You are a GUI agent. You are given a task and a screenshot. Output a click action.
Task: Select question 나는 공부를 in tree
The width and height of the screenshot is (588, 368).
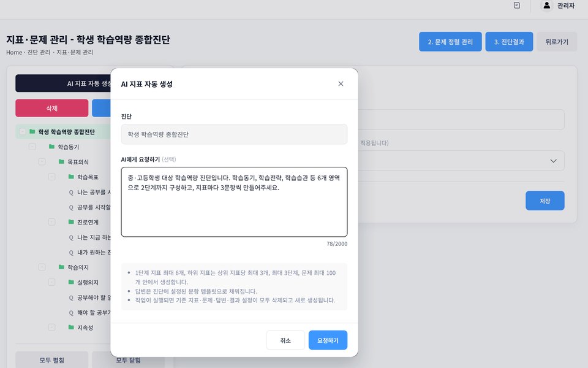[94, 192]
